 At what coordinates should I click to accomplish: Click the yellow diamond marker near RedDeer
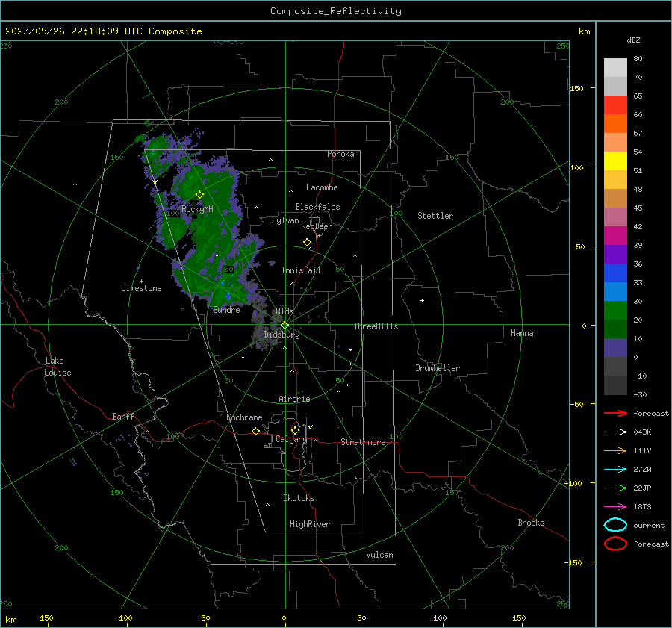pyautogui.click(x=307, y=243)
